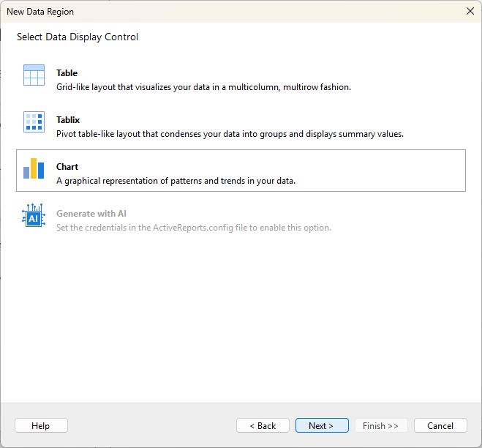
Task: Select the Table option title
Action: 67,73
